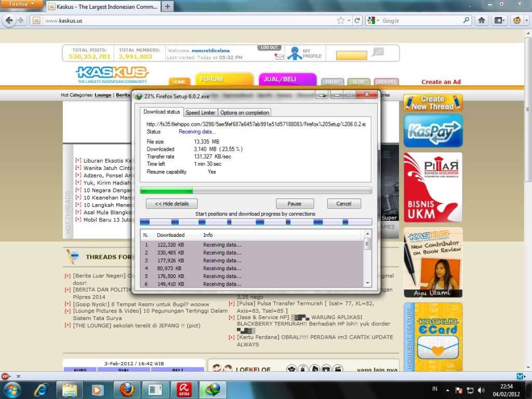Click the connections progress segments bar
This screenshot has width=532, height=399.
click(x=256, y=222)
